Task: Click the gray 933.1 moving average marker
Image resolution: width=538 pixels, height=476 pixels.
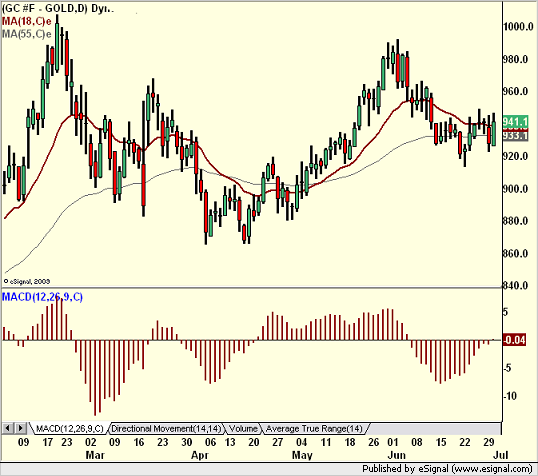Action: (x=515, y=136)
